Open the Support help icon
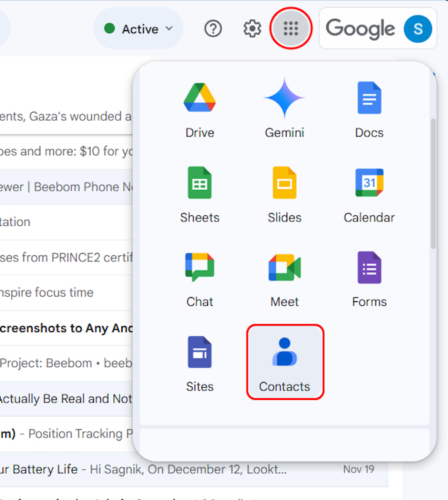This screenshot has width=448, height=500. [x=213, y=29]
